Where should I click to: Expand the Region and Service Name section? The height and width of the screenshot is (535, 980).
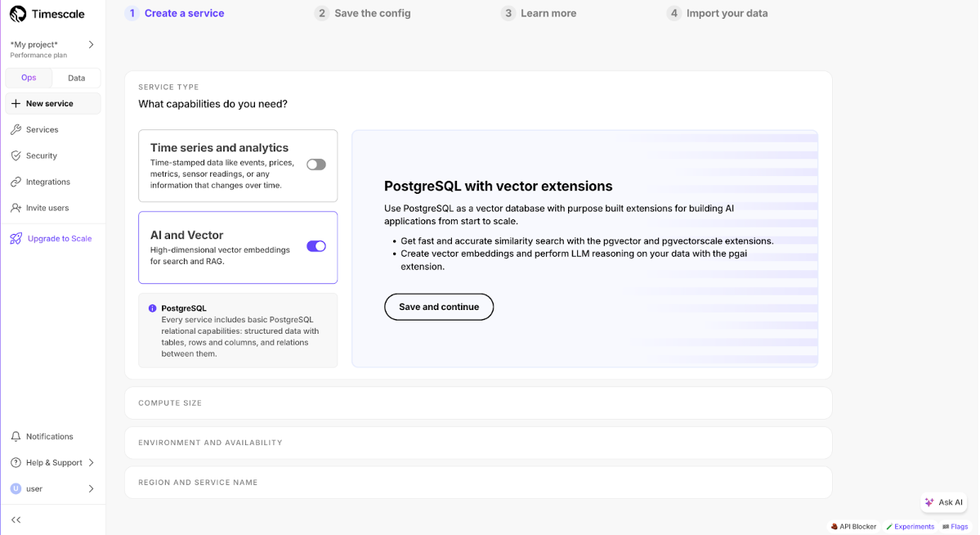(x=478, y=483)
